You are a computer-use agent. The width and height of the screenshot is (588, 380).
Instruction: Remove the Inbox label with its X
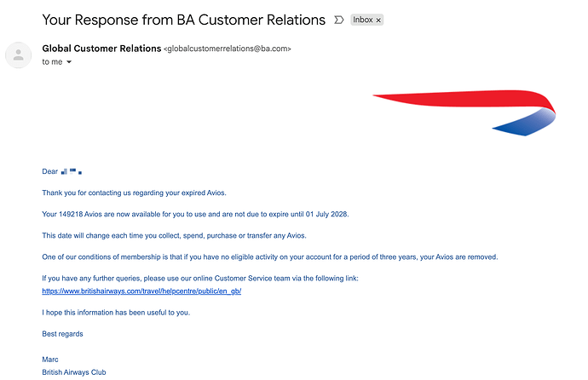pyautogui.click(x=379, y=20)
